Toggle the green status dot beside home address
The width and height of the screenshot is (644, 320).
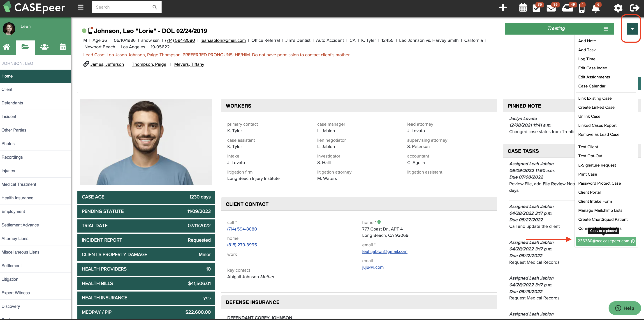(379, 222)
